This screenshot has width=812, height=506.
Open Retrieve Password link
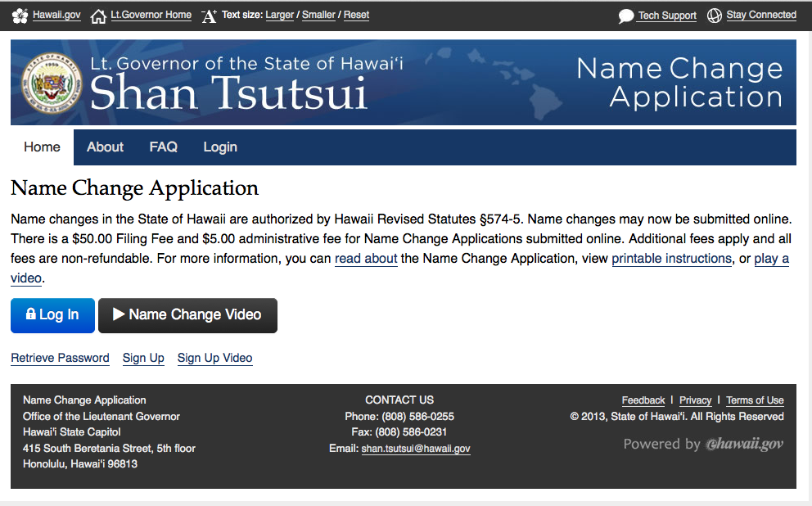pyautogui.click(x=60, y=358)
